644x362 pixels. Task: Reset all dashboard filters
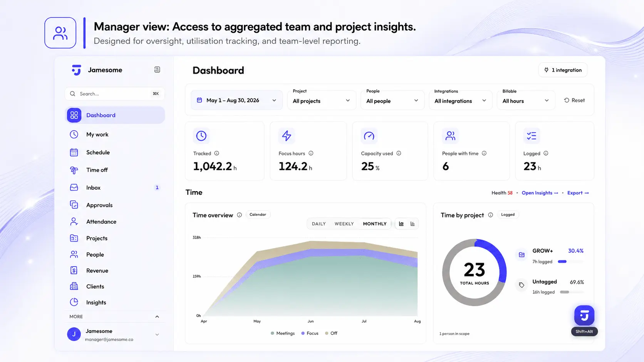point(575,100)
